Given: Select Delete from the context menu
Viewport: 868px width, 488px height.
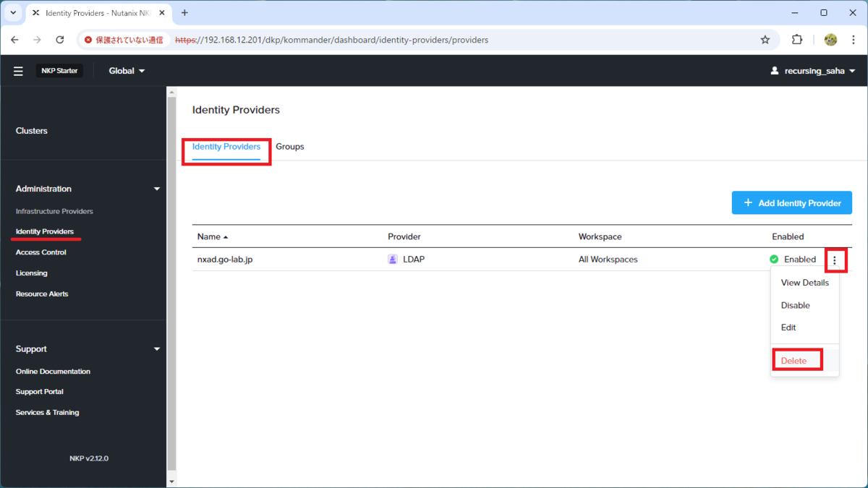Looking at the screenshot, I should [793, 361].
